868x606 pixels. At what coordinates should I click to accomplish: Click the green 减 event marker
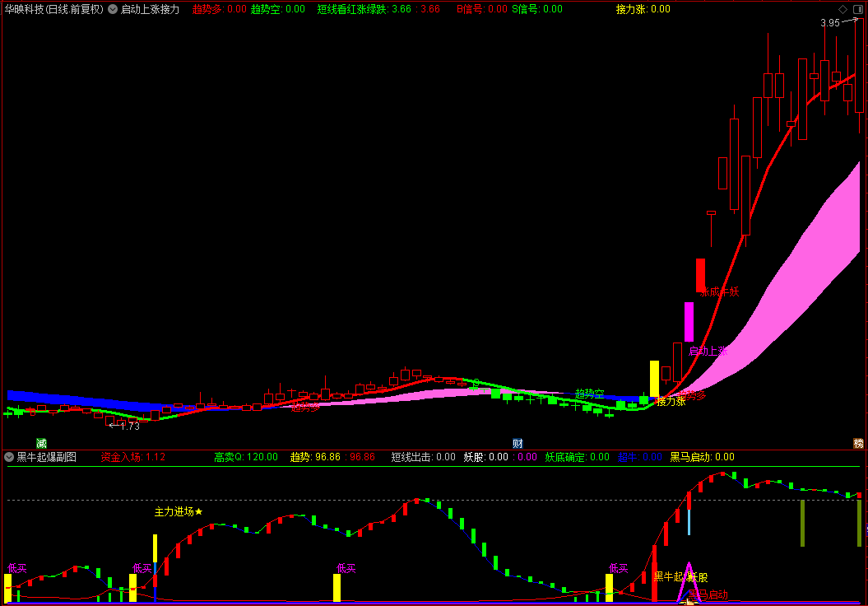pos(41,443)
